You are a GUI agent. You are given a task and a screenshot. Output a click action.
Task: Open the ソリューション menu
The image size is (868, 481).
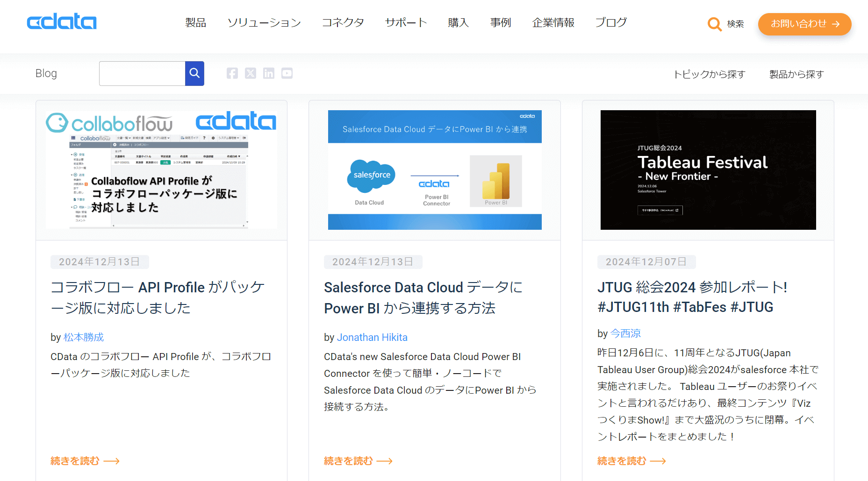(264, 22)
